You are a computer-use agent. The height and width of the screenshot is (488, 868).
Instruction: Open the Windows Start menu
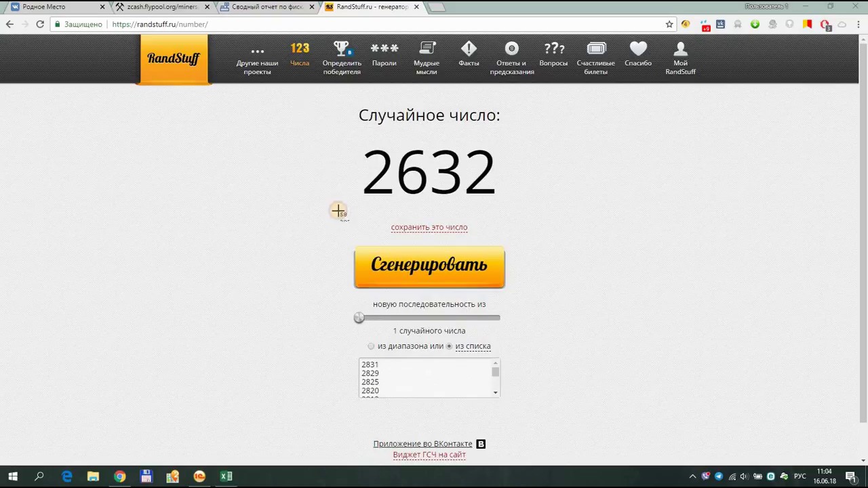point(13,476)
